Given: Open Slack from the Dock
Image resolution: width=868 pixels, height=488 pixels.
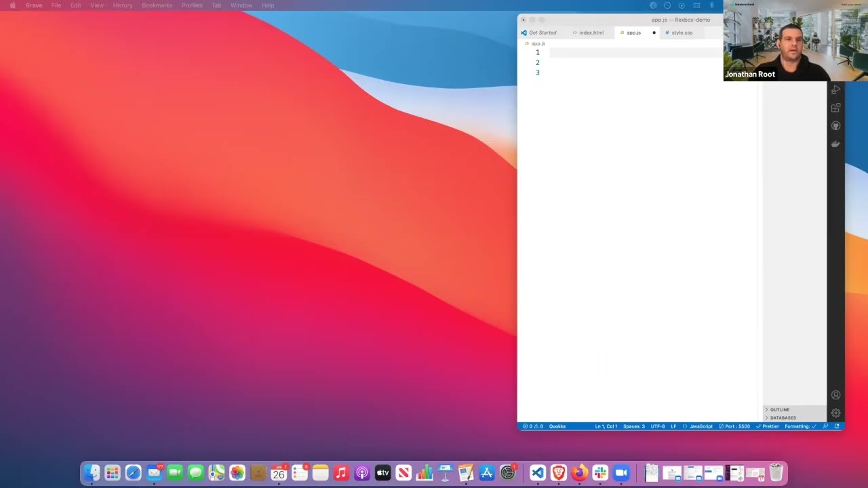Looking at the screenshot, I should point(600,472).
